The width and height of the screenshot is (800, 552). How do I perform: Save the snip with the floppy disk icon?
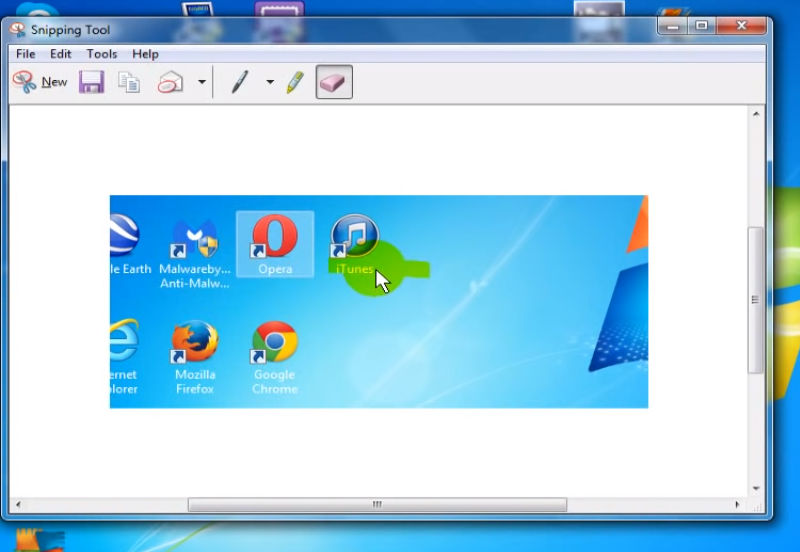point(92,82)
